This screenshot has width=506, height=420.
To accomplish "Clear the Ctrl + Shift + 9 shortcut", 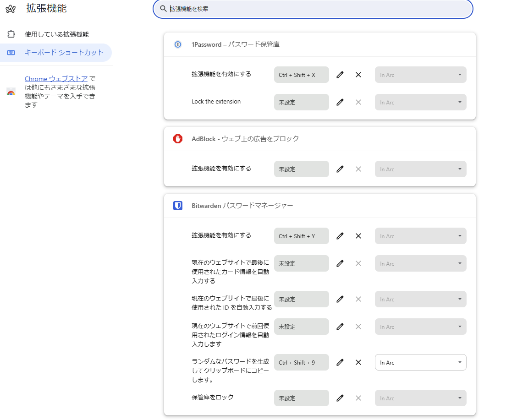I will point(358,363).
